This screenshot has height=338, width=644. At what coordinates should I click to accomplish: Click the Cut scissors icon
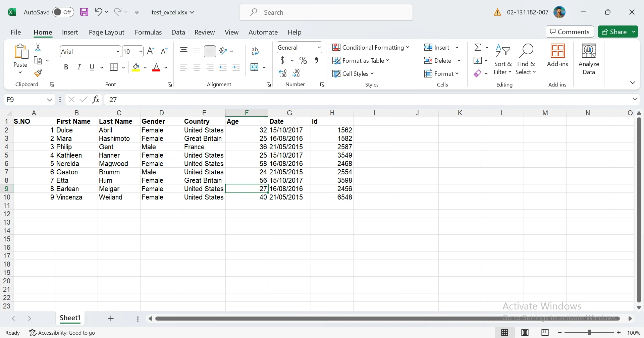click(38, 48)
